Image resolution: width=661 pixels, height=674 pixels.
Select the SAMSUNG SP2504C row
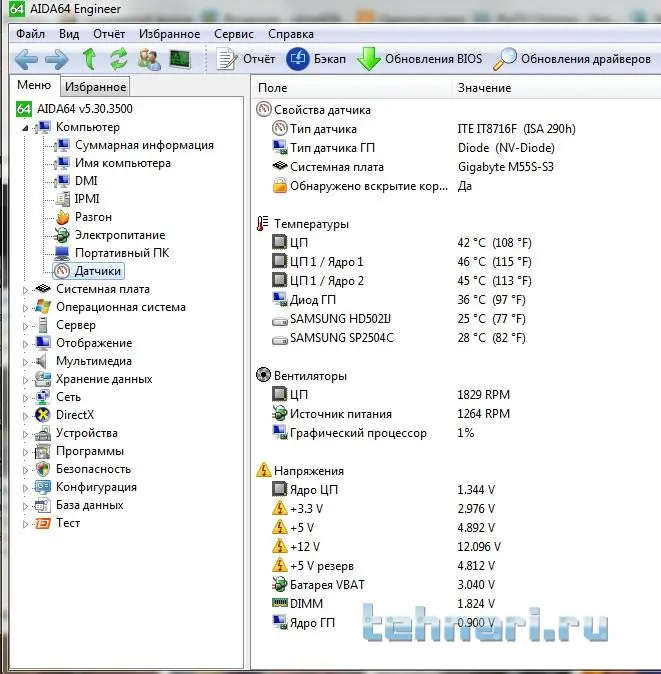398,338
